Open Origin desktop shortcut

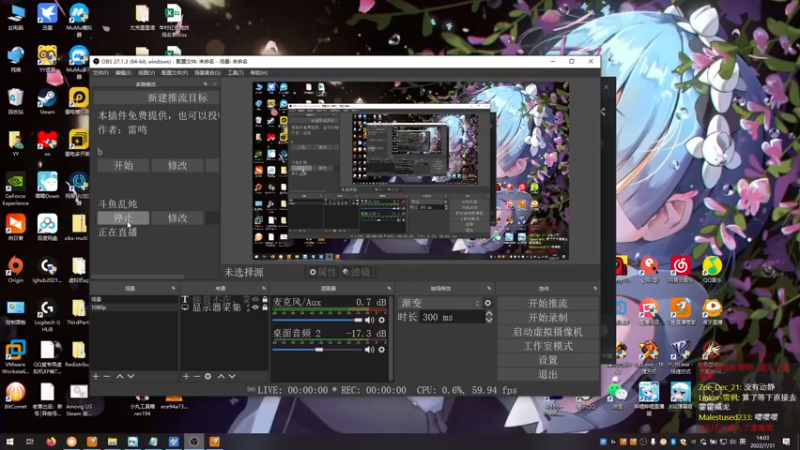15,270
